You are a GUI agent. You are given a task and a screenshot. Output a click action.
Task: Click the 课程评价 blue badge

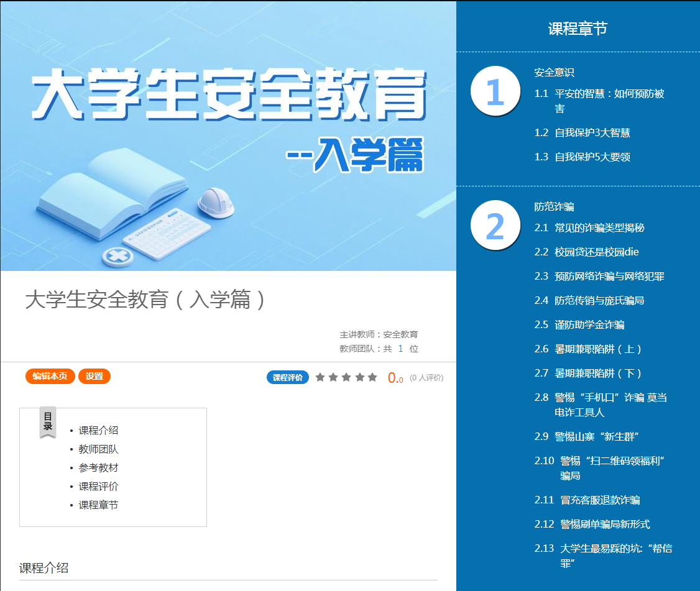288,377
